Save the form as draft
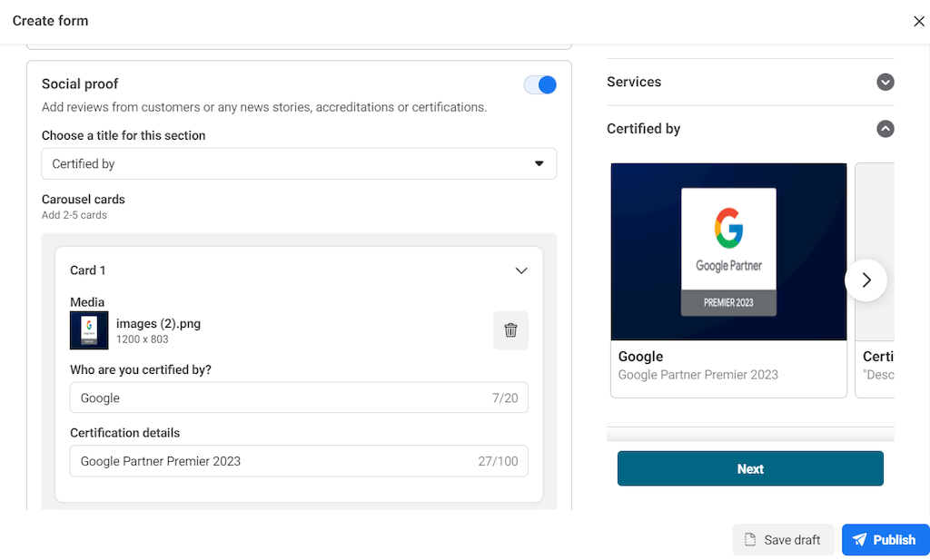Viewport: 930px width, 560px height. [784, 540]
